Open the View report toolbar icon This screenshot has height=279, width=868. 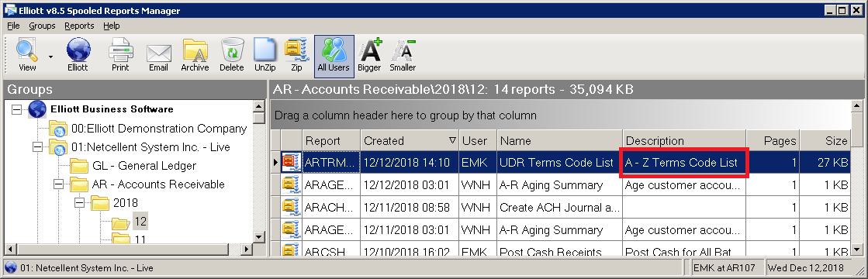27,54
